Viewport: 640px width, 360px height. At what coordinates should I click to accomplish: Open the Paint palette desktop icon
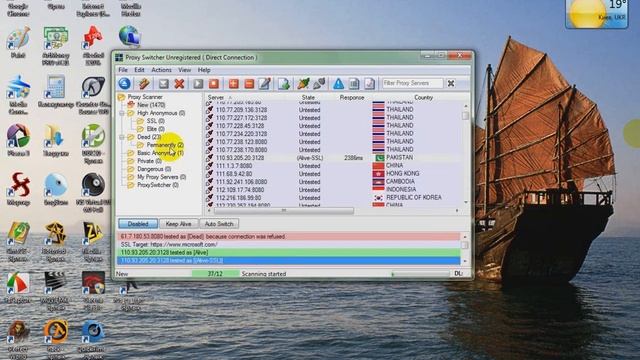click(x=18, y=38)
